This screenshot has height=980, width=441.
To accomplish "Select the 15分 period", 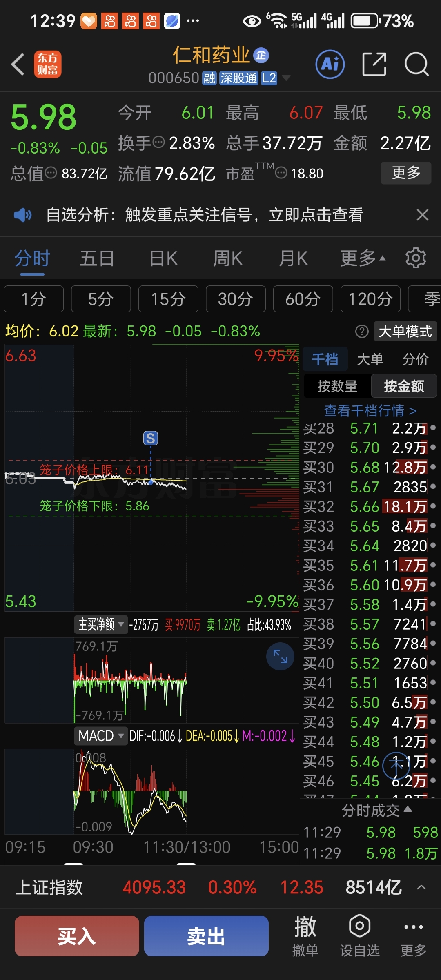I will point(168,299).
